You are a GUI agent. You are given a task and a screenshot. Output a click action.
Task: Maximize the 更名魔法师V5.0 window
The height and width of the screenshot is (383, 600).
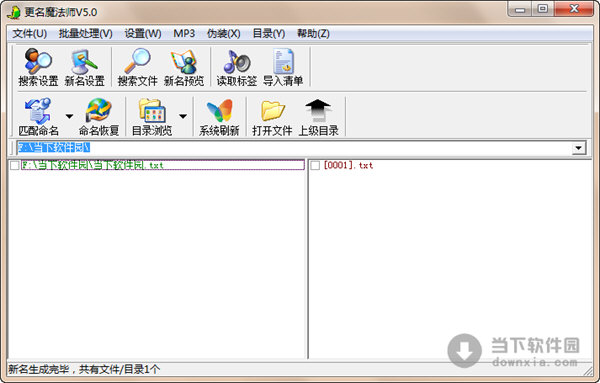543,9
